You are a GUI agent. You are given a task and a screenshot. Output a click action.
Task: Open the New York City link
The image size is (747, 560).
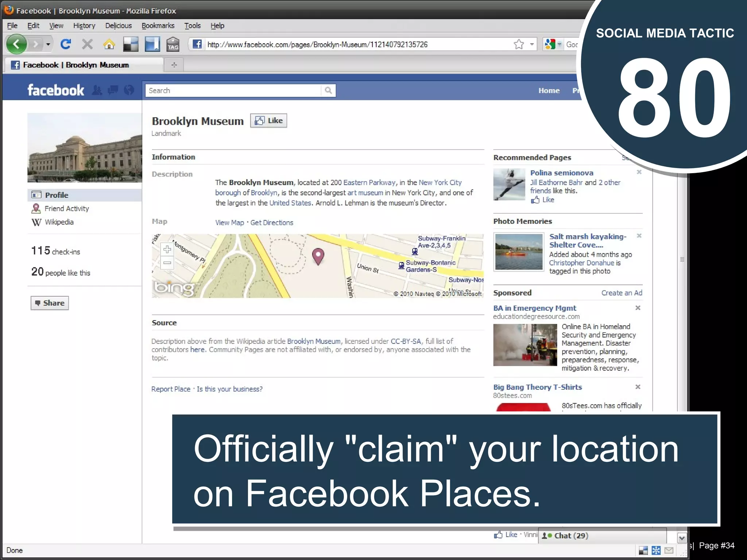tap(440, 182)
